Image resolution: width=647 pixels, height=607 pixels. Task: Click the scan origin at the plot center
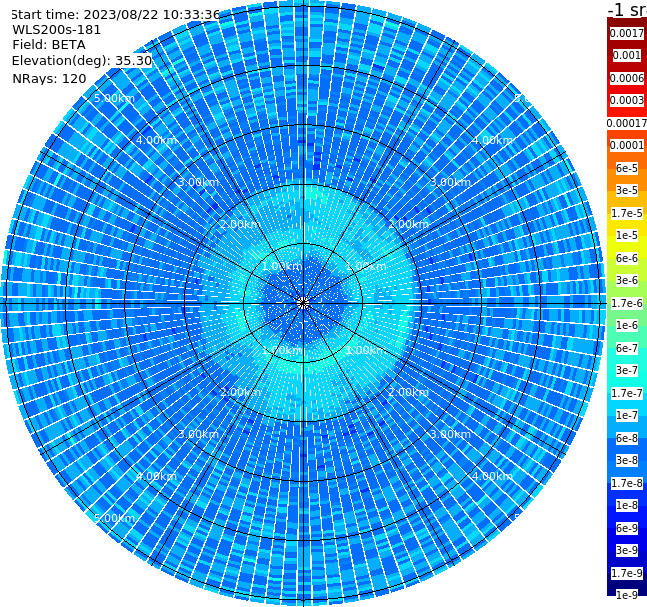[303, 303]
